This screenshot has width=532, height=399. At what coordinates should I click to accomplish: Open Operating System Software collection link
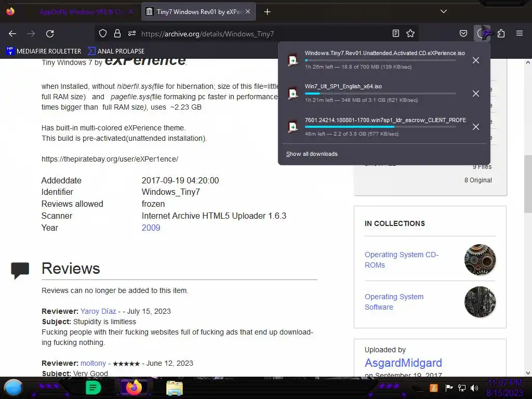pyautogui.click(x=394, y=302)
